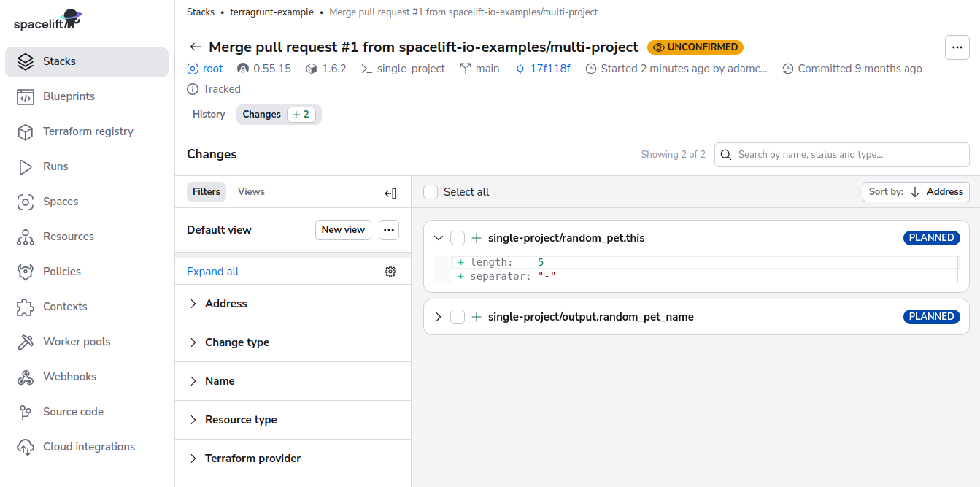Click the PLANNED status badge on random_pet.this
The height and width of the screenshot is (487, 980).
click(x=931, y=237)
